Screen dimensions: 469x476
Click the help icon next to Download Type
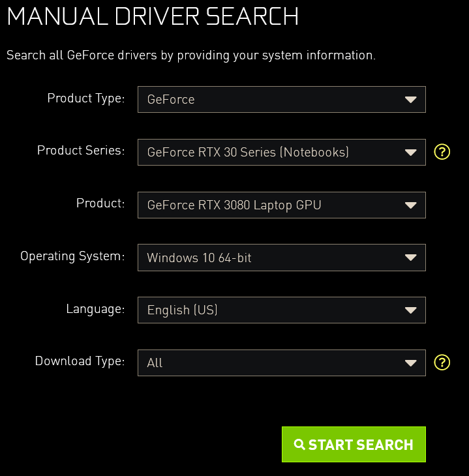[442, 363]
